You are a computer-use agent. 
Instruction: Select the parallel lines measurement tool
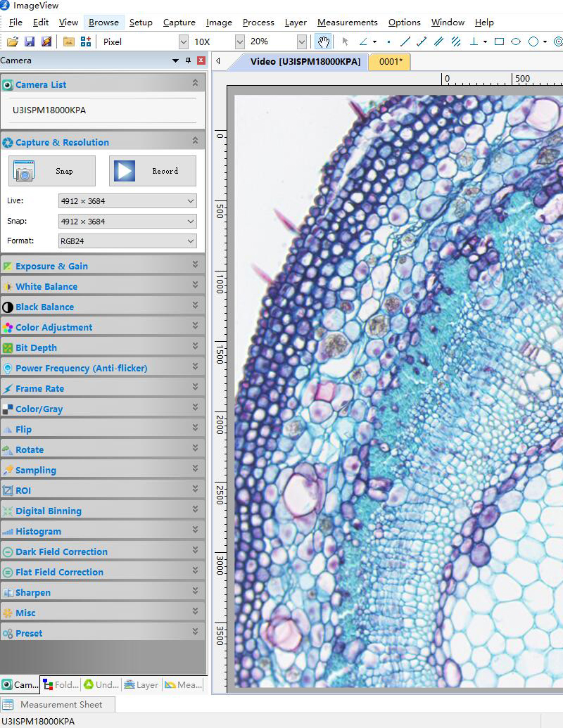click(x=438, y=41)
